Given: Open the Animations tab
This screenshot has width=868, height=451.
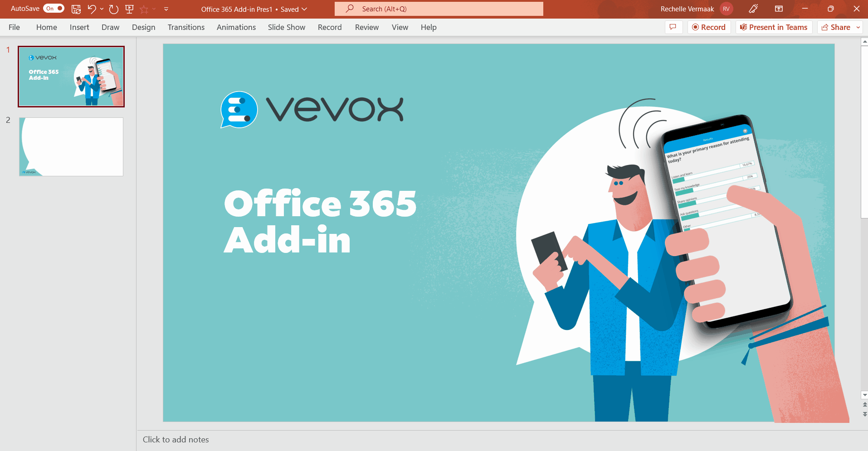Looking at the screenshot, I should point(236,27).
